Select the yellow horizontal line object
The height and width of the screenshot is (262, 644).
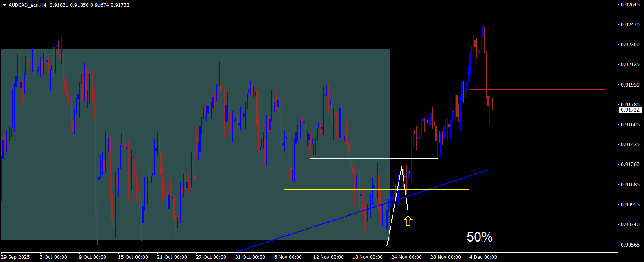[376, 189]
